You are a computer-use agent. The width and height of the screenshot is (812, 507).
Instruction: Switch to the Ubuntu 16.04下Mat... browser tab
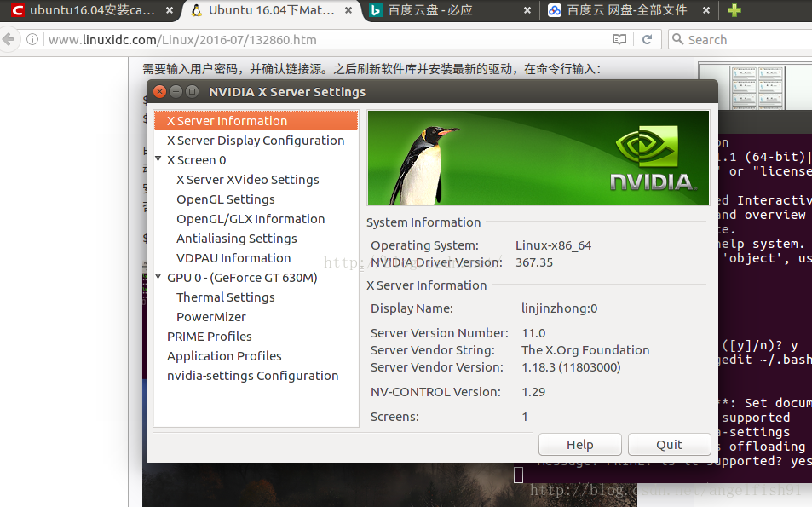[271, 10]
